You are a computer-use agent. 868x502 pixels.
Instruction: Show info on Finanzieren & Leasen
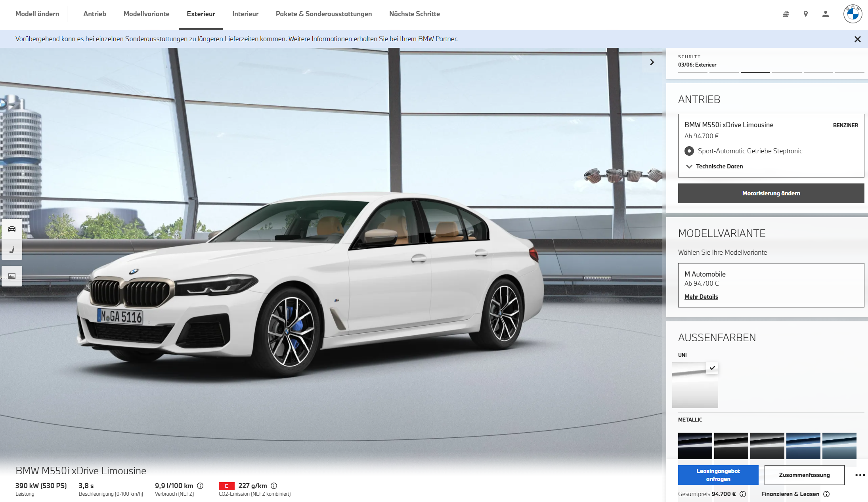click(826, 494)
